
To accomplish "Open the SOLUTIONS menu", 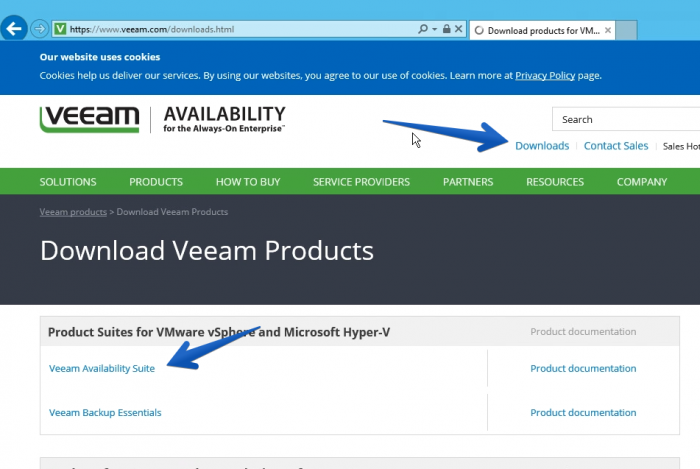I will (68, 182).
